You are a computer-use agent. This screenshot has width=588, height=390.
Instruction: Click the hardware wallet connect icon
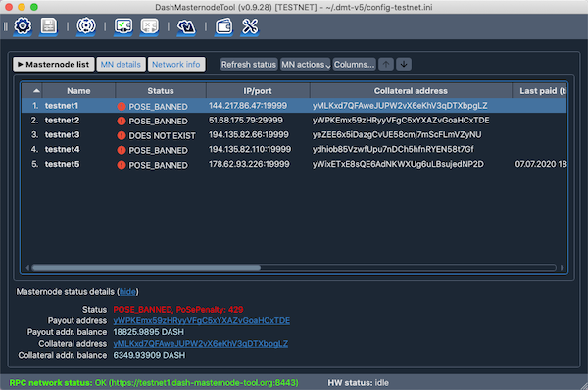123,26
